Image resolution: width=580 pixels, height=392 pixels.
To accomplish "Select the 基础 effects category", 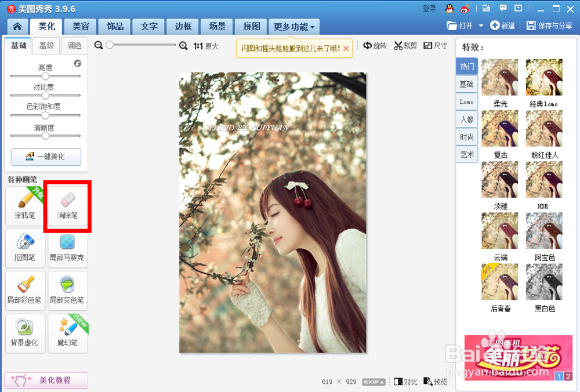I will pos(467,84).
